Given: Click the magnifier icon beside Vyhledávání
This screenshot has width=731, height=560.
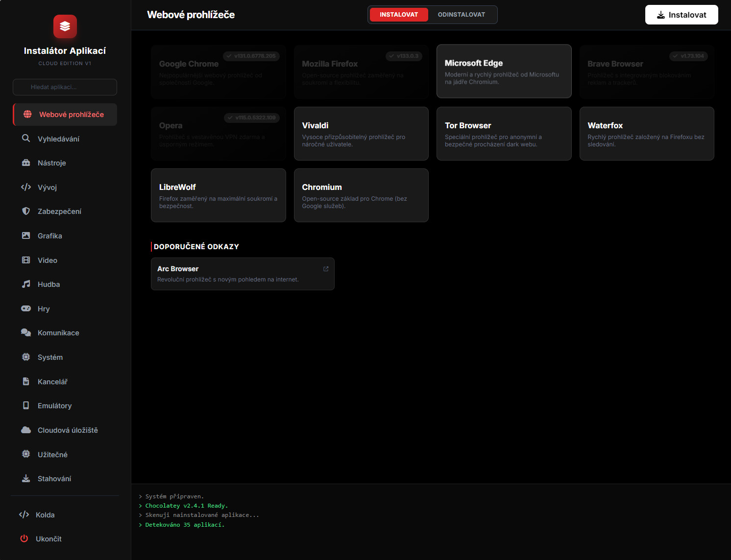Looking at the screenshot, I should coord(26,139).
